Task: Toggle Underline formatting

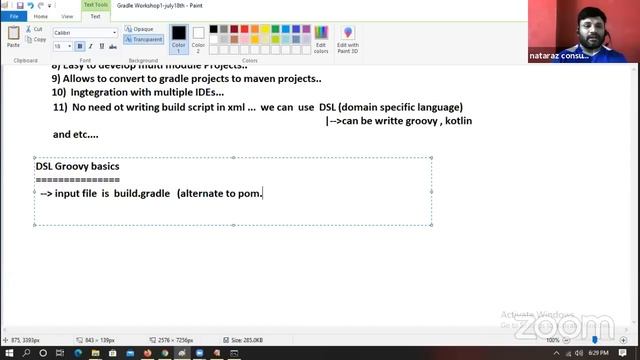Action: [102, 46]
